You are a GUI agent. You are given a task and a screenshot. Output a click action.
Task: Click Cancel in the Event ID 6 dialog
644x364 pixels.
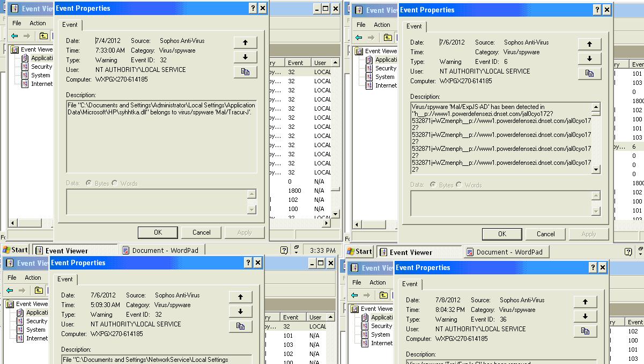coord(546,234)
